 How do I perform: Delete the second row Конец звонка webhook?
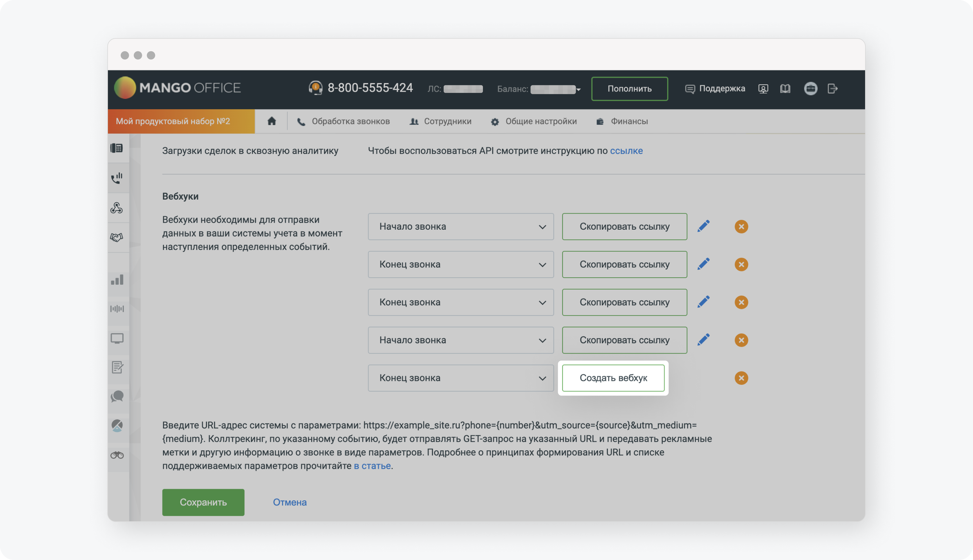click(741, 264)
